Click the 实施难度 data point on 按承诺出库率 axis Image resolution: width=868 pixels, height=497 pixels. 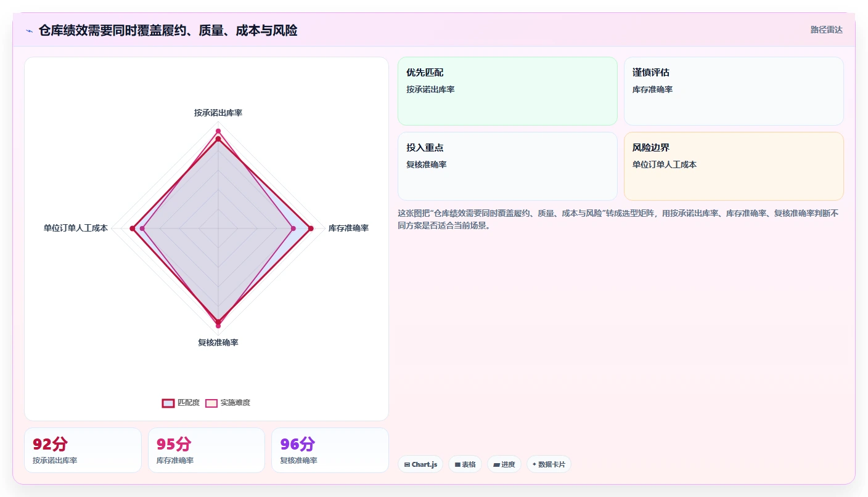218,131
